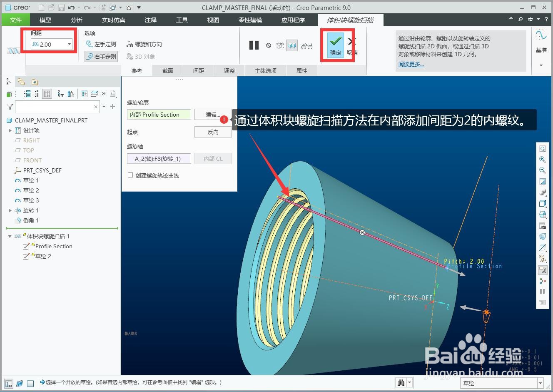Click the model tree search input field

[x=57, y=107]
